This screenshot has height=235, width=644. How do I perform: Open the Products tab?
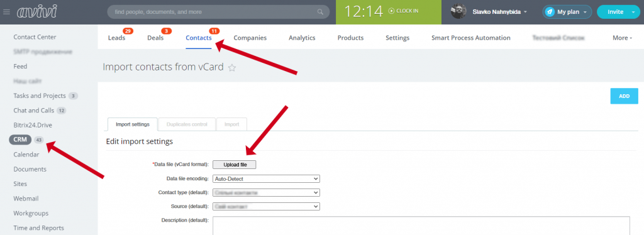(350, 38)
